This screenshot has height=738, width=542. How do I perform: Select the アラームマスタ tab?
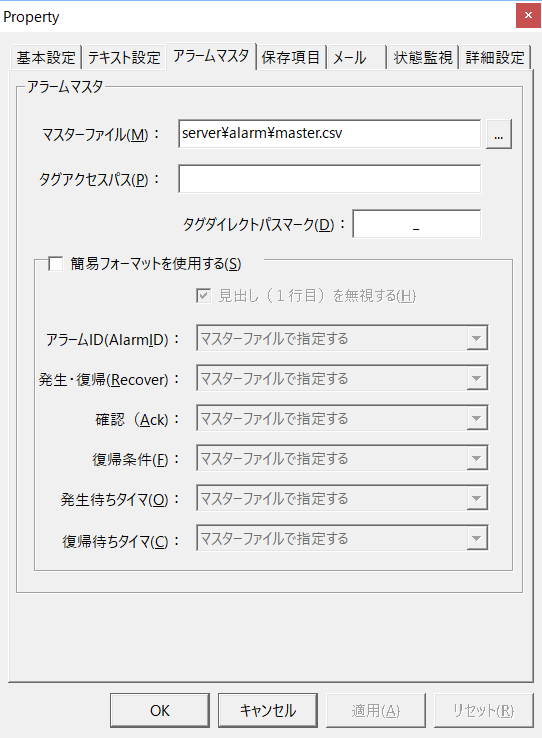click(x=211, y=56)
